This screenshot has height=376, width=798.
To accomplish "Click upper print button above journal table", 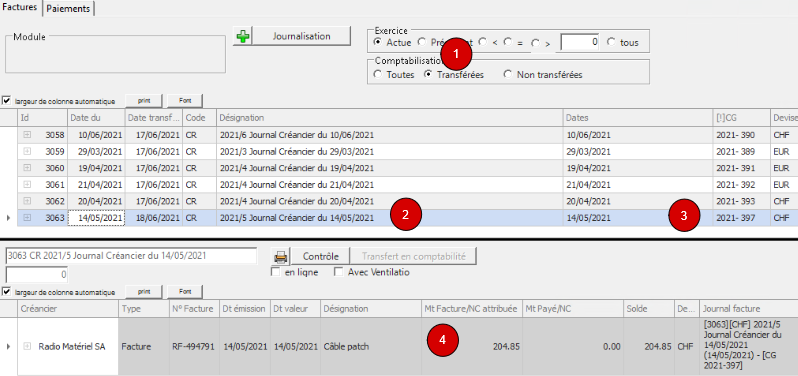I will click(144, 101).
